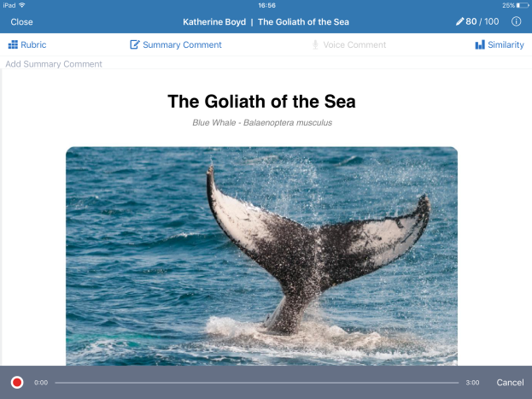532x399 pixels.
Task: Tap subtitle 'Blue Whale - Balaenoptera musculus'
Action: coord(262,122)
